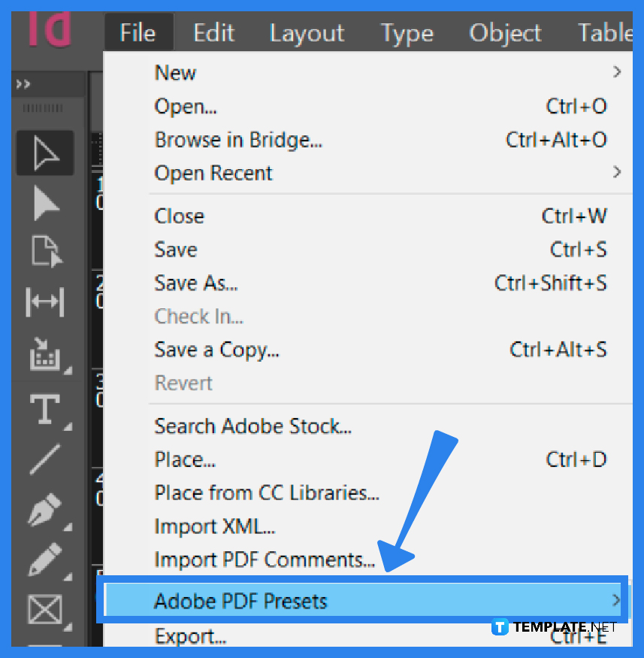Image resolution: width=644 pixels, height=658 pixels.
Task: Select the Pen tool
Action: pos(44,510)
